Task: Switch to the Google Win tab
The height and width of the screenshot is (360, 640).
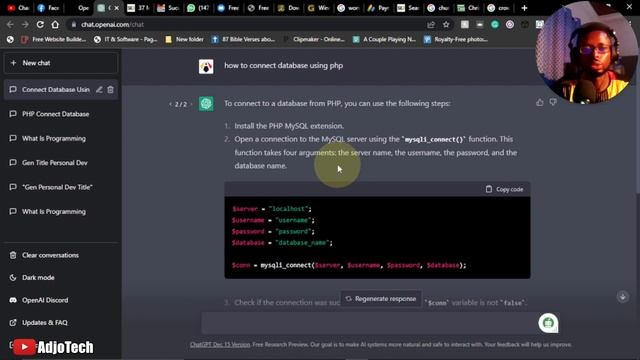Action: click(318, 8)
